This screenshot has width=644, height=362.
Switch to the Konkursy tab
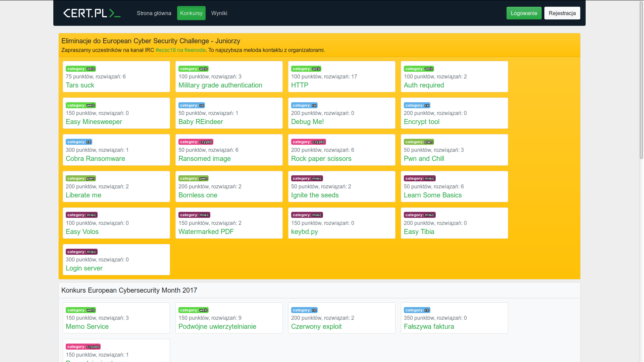(191, 13)
